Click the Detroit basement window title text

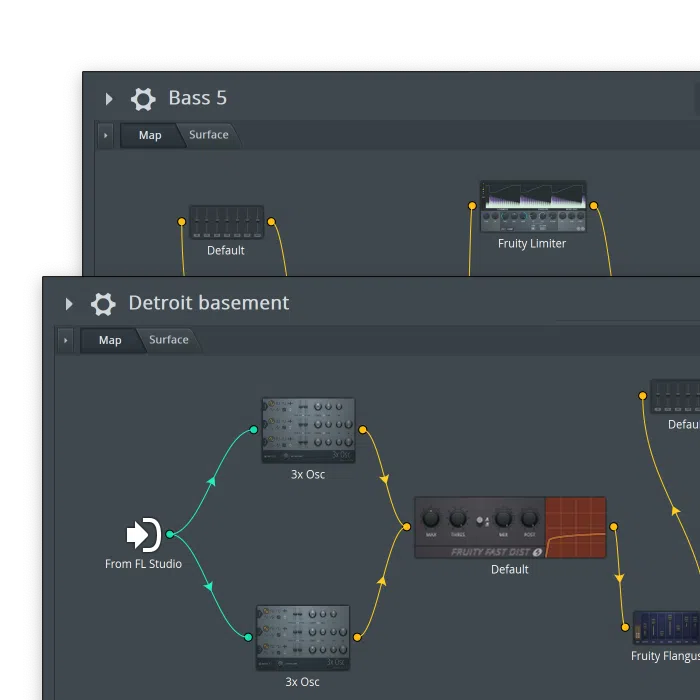209,303
